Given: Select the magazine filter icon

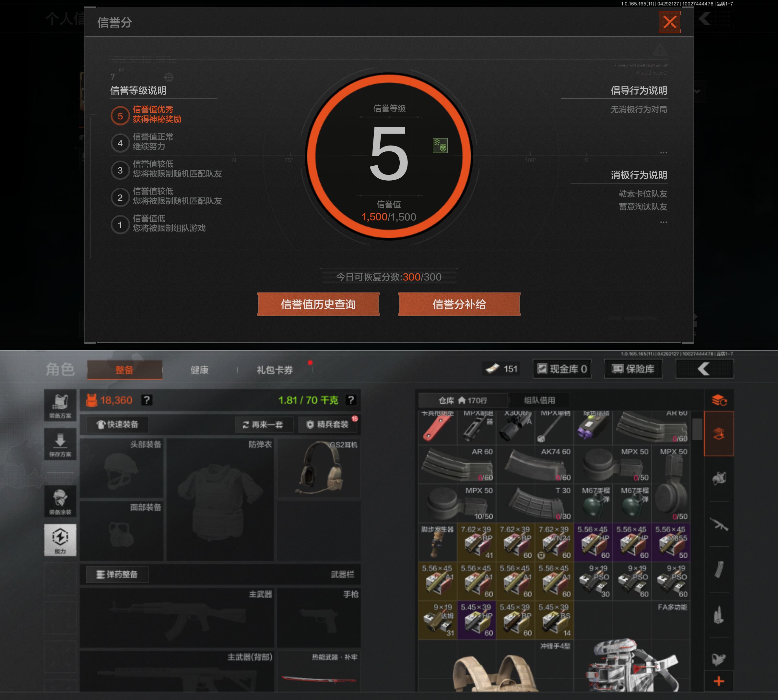Looking at the screenshot, I should click(x=719, y=570).
